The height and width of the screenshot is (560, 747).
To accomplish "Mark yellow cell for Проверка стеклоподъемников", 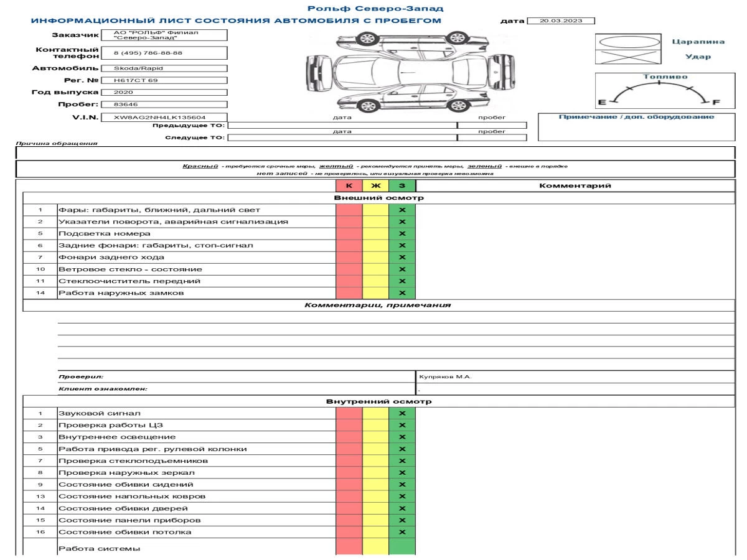I will (x=375, y=461).
